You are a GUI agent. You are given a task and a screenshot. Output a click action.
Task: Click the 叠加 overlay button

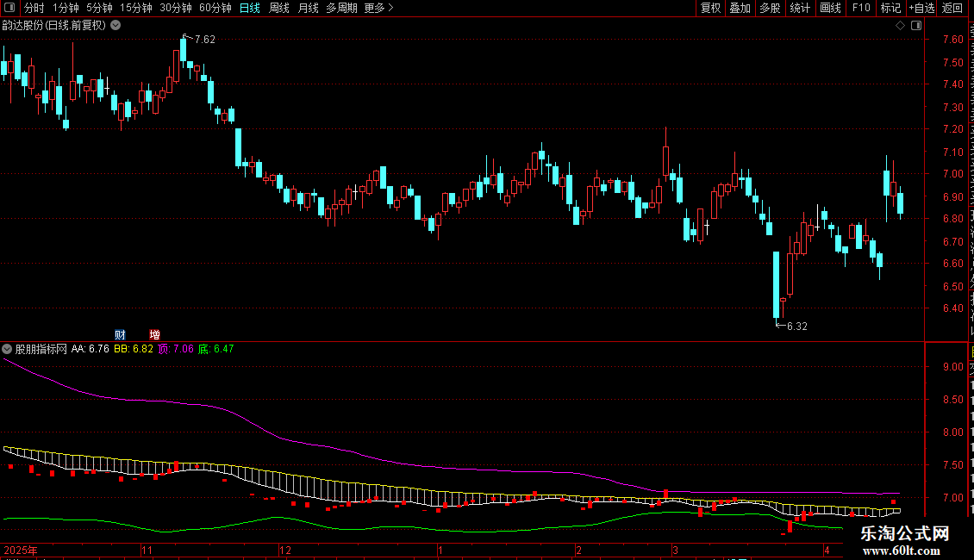click(x=740, y=8)
